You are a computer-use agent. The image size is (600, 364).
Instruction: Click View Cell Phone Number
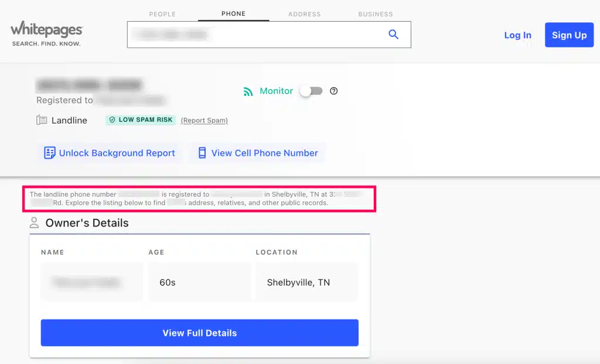(258, 153)
